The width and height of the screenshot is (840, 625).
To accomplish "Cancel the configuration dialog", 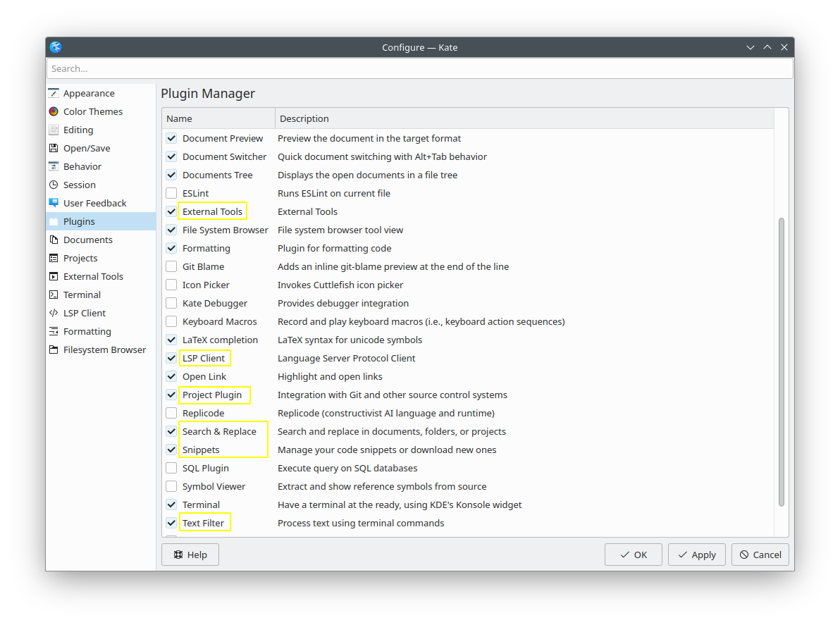I will coord(760,555).
